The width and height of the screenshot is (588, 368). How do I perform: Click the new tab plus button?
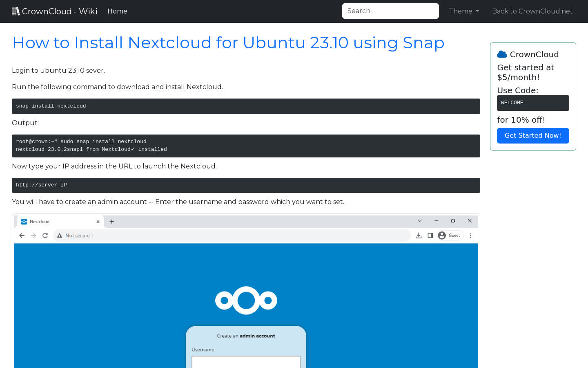tap(111, 221)
